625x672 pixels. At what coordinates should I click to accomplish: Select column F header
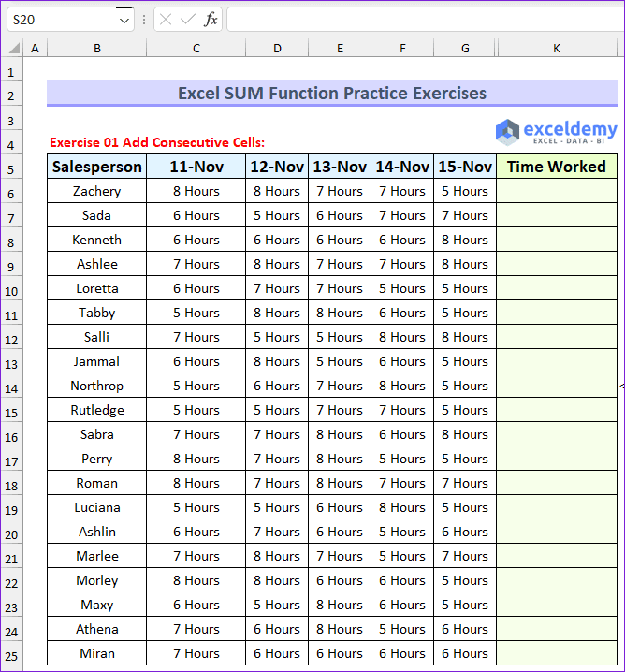tap(402, 48)
